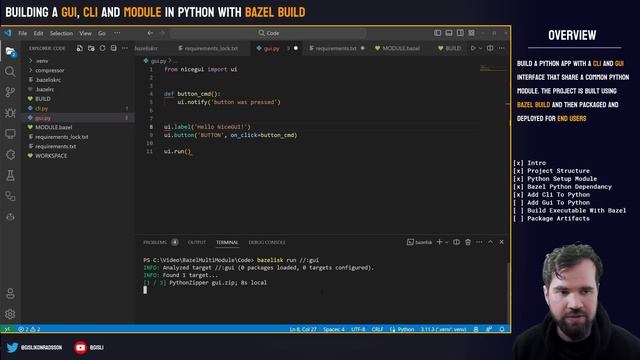This screenshot has height=360, width=640.
Task: Kill the terminal with trash icon
Action: pos(468,242)
